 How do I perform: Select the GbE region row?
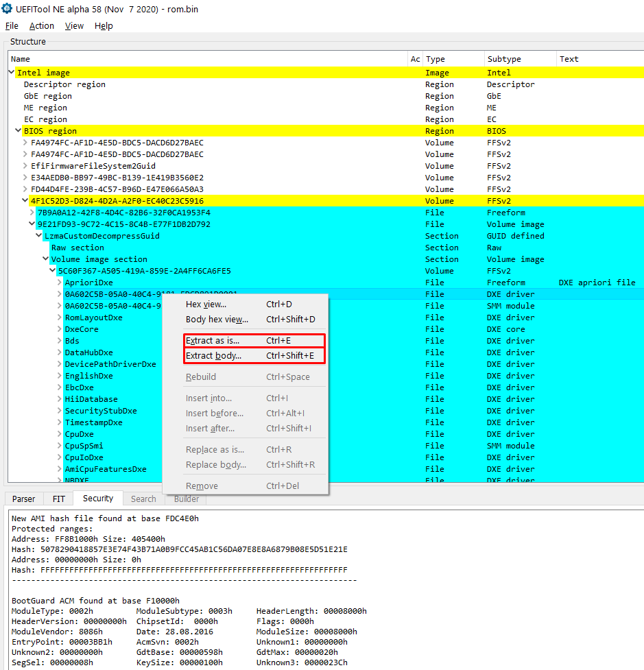(326, 96)
